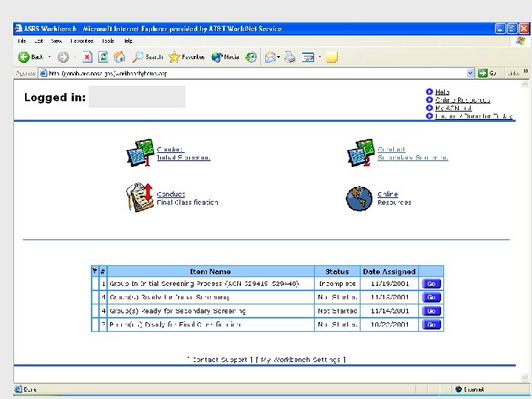Click Go for Group In Initial Screening Process
Viewport: 532px width, 399px height.
pos(432,284)
